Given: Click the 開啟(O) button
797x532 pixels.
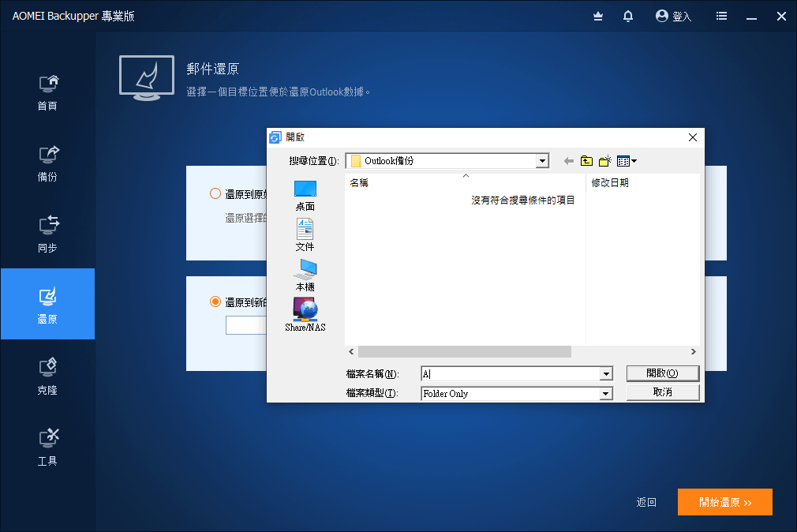Looking at the screenshot, I should click(663, 373).
